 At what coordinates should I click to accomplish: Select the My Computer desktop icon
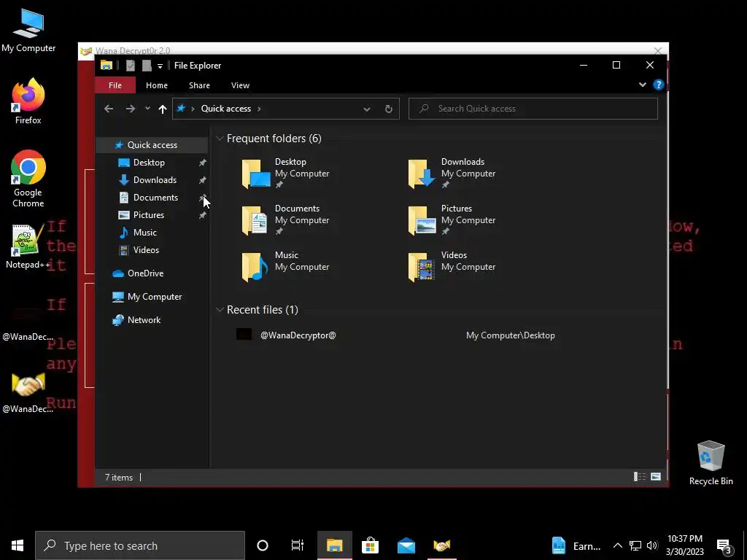(x=28, y=31)
